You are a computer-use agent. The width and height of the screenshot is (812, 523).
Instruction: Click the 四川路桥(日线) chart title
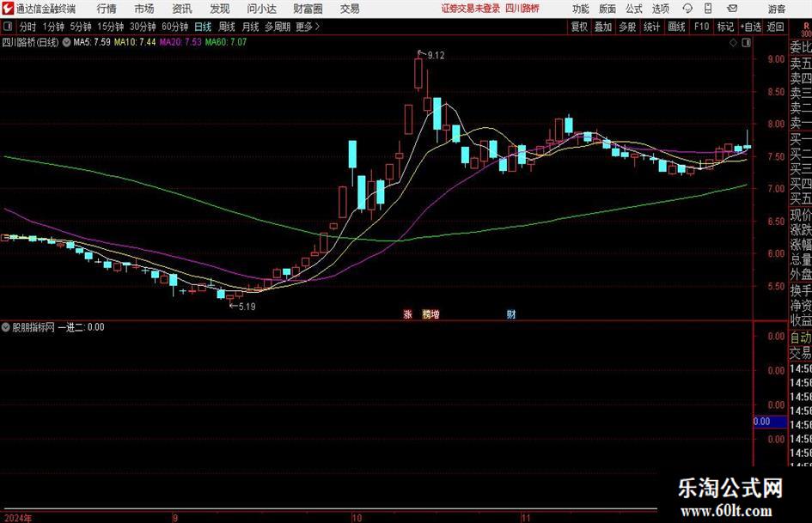[31, 42]
